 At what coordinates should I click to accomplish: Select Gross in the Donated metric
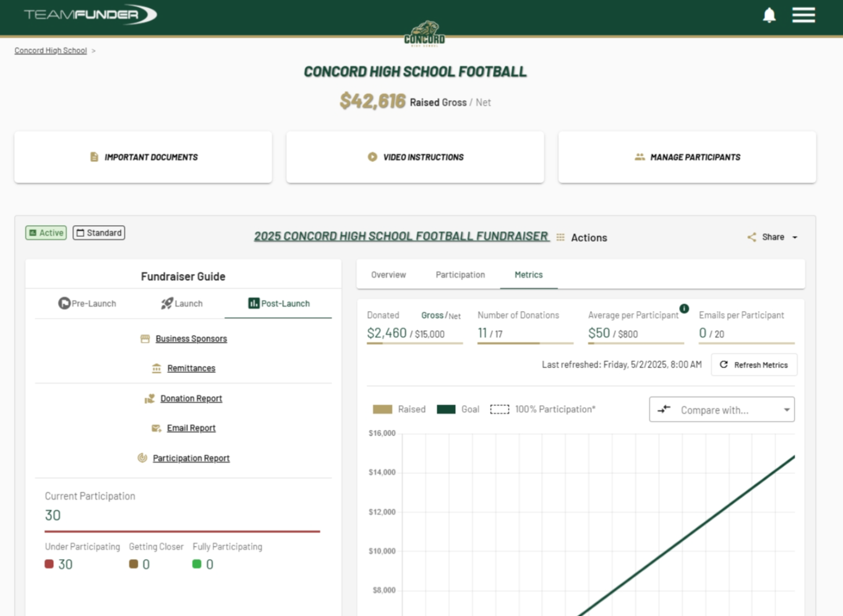[x=432, y=315]
